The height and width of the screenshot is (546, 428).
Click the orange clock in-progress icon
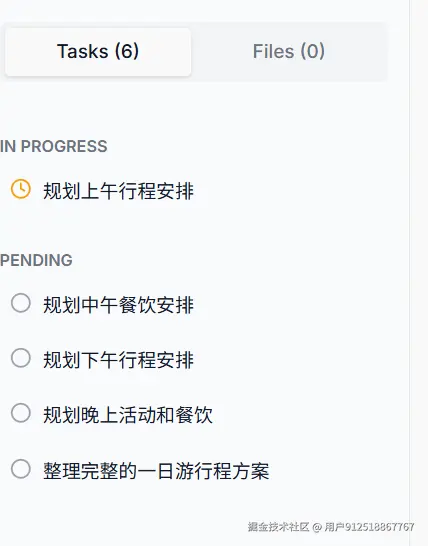point(21,189)
